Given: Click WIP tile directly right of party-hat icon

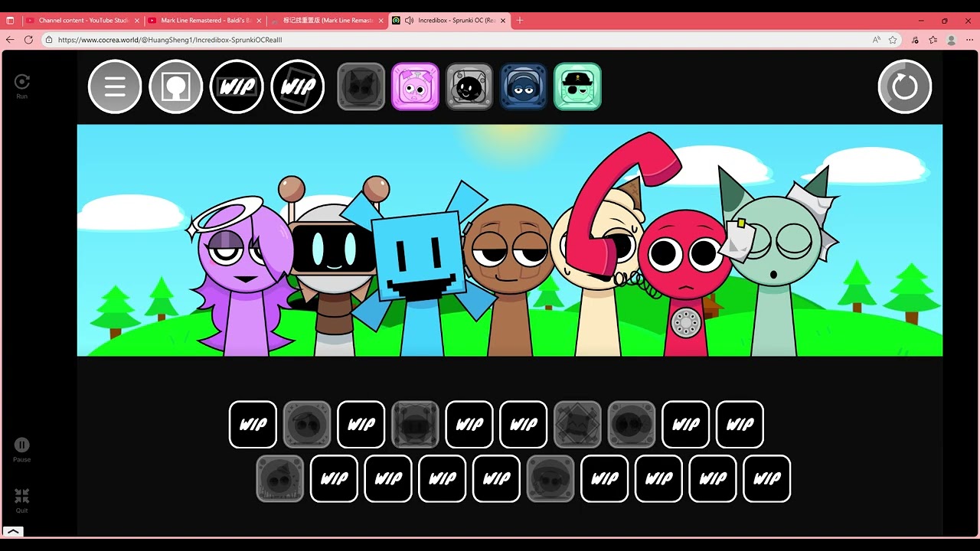Looking at the screenshot, I should tap(335, 478).
